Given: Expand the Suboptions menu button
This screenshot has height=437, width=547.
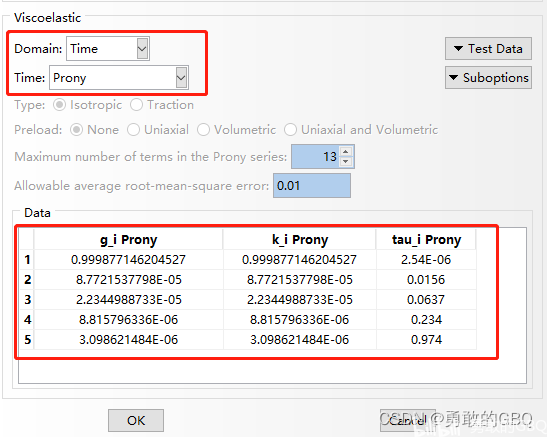Looking at the screenshot, I should [x=488, y=77].
